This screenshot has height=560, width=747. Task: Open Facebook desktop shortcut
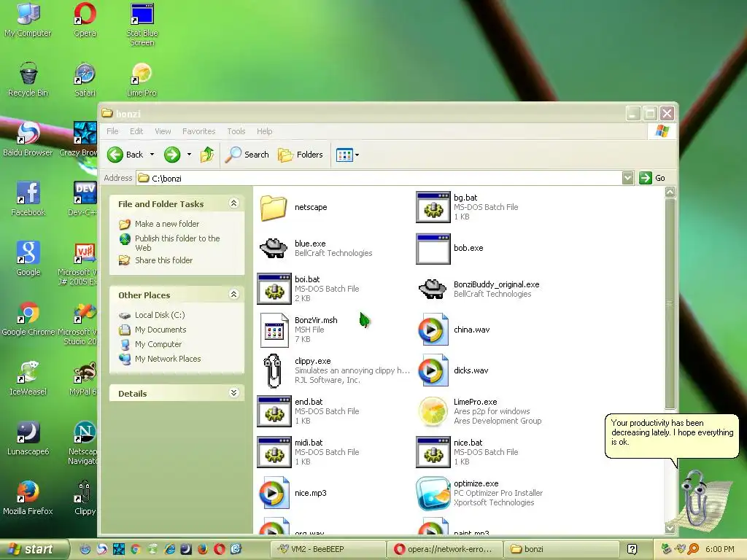(x=28, y=199)
